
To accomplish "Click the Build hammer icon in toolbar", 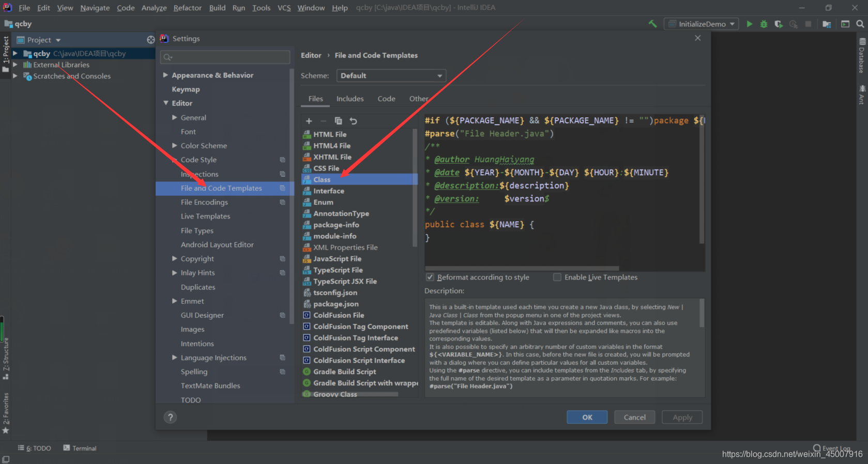I will (x=652, y=24).
